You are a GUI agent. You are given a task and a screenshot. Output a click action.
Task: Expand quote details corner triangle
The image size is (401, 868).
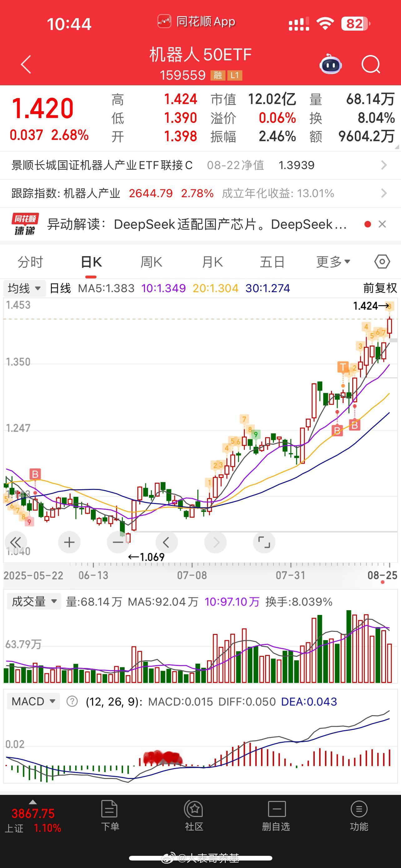[396, 147]
